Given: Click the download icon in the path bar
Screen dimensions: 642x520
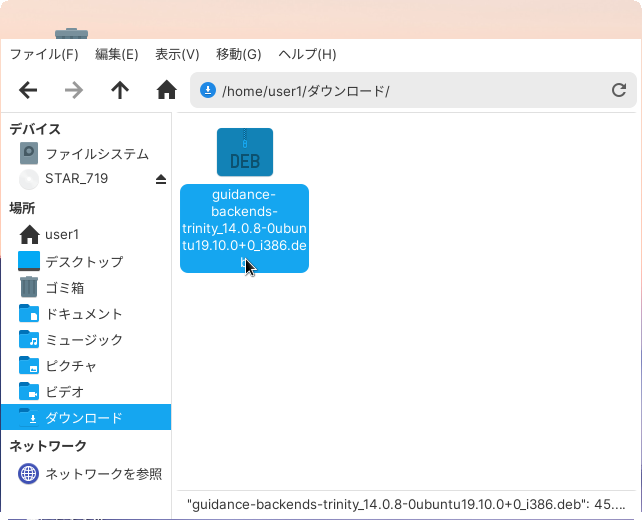Looking at the screenshot, I should click(x=208, y=90).
